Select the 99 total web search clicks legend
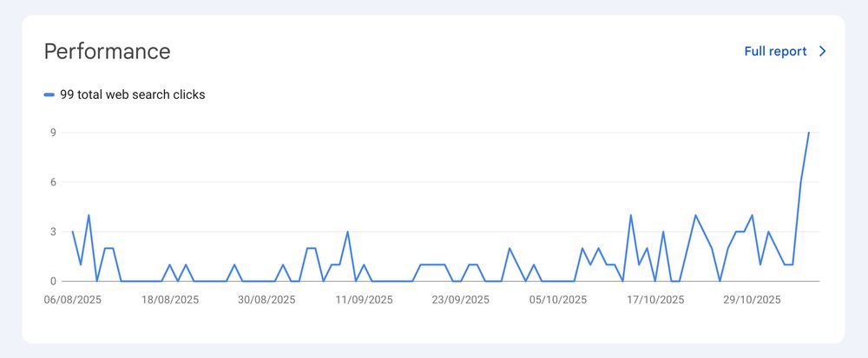Screen dimensions: 868x358 pyautogui.click(x=132, y=95)
